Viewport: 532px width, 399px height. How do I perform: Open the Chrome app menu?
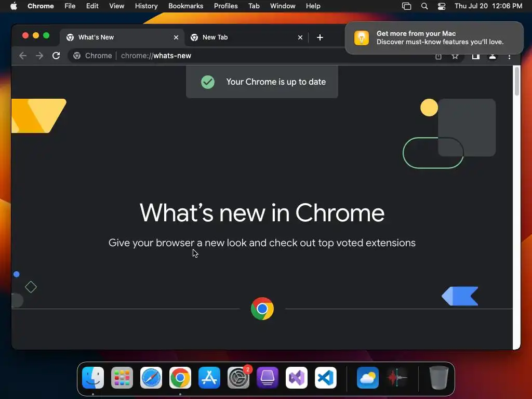pos(41,6)
